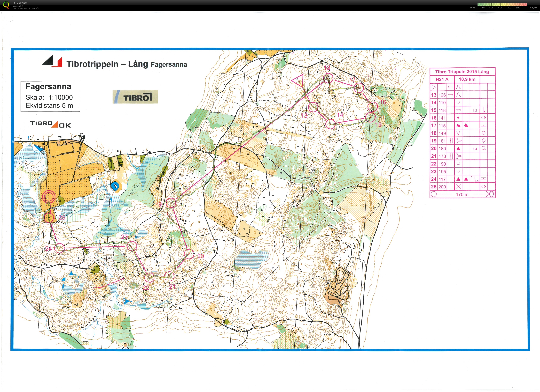Click the finish double circle on the map
The width and height of the screenshot is (540, 392).
click(49, 197)
